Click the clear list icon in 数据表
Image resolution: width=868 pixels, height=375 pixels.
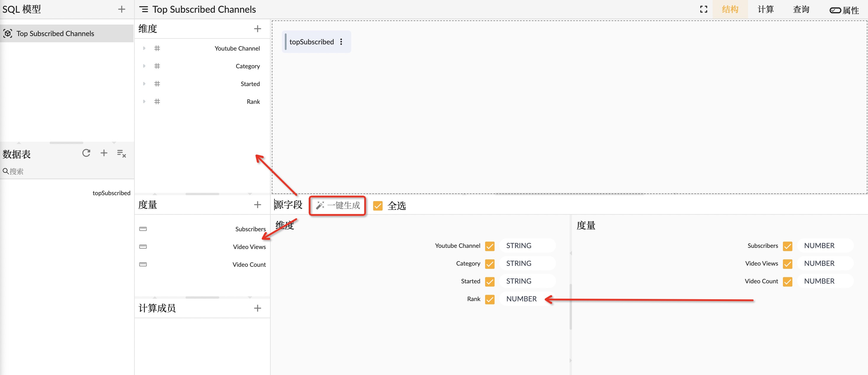[x=121, y=154]
